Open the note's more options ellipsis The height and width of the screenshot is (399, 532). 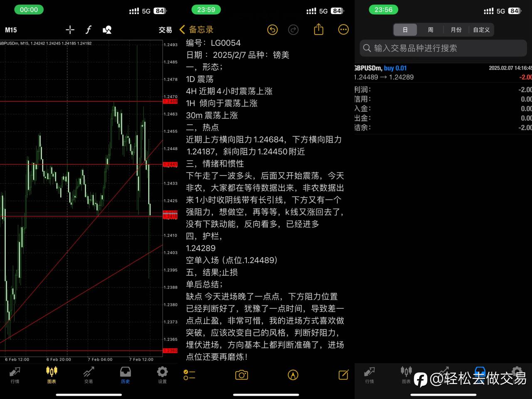(x=343, y=30)
